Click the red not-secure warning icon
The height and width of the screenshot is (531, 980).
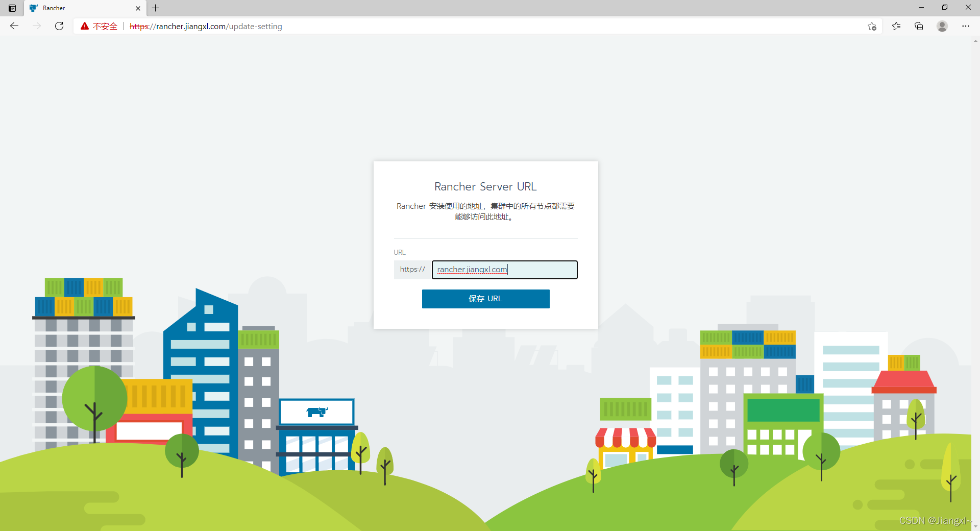point(85,26)
